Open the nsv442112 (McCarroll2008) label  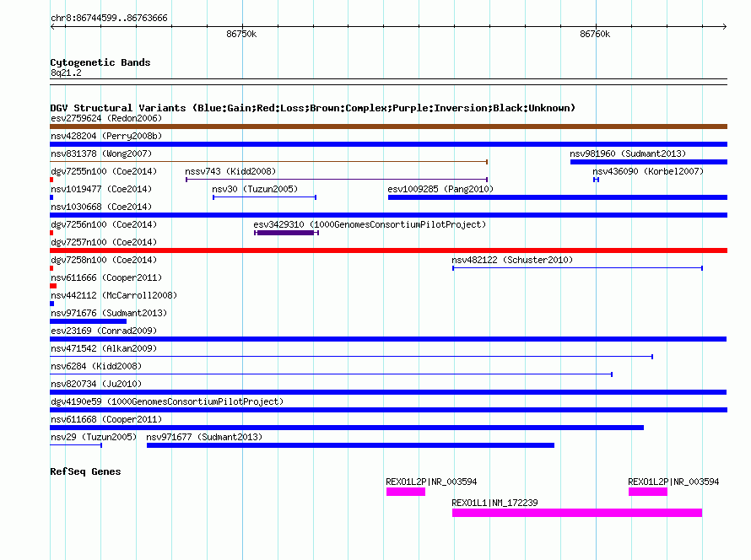pyautogui.click(x=114, y=295)
